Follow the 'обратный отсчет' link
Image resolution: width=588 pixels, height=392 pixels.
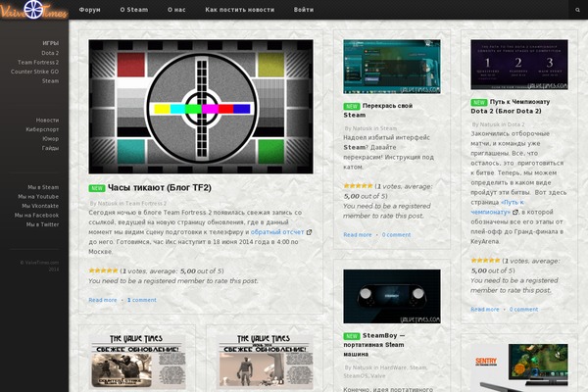point(277,232)
